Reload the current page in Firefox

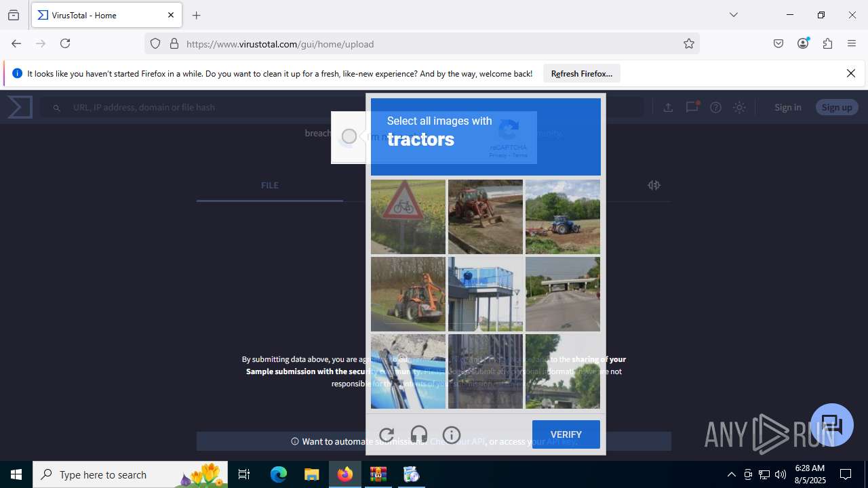coord(65,43)
